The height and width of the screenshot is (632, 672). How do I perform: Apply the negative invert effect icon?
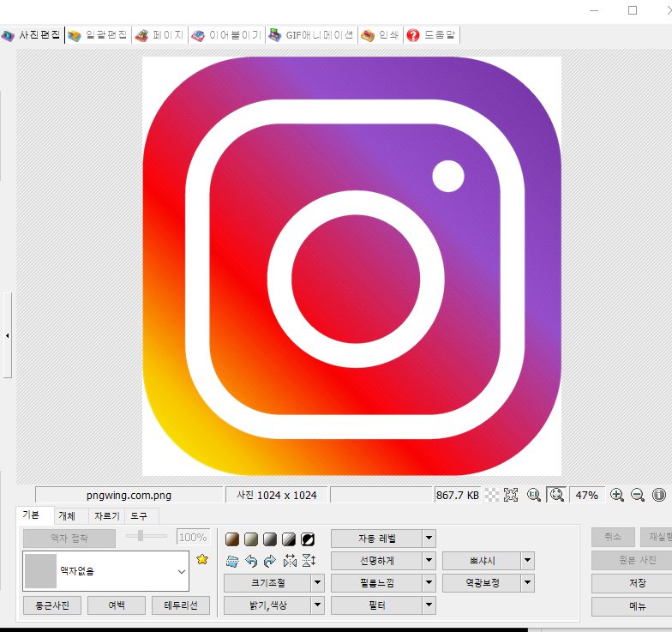[308, 539]
